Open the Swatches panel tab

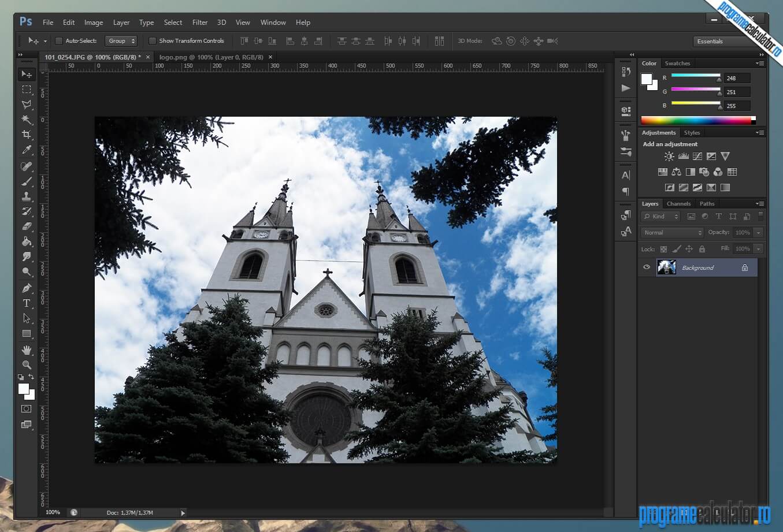[677, 64]
